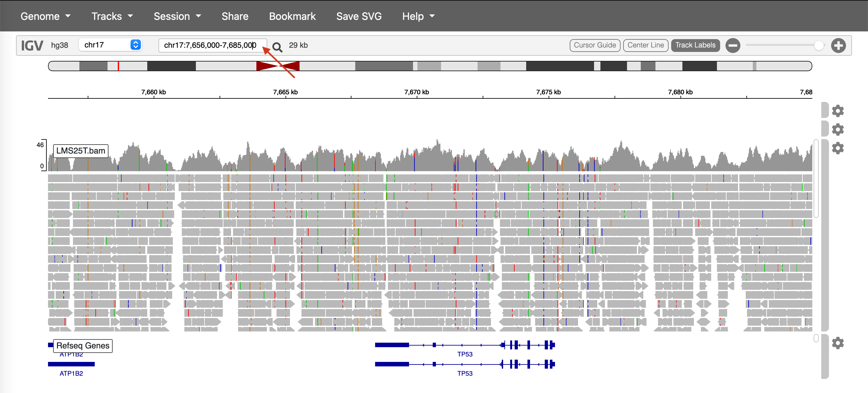Image resolution: width=868 pixels, height=393 pixels.
Task: Open the ruler track gear menu
Action: (x=837, y=129)
